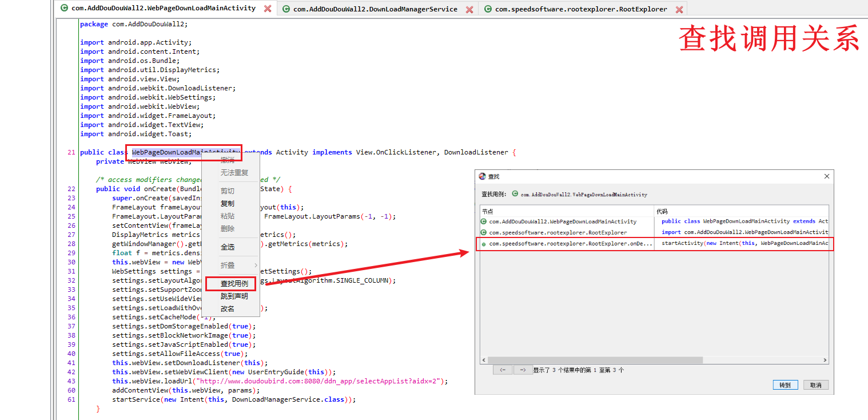This screenshot has height=420, width=868.
Task: Close the WebPageDownLoadMainActivity tab
Action: (x=268, y=9)
